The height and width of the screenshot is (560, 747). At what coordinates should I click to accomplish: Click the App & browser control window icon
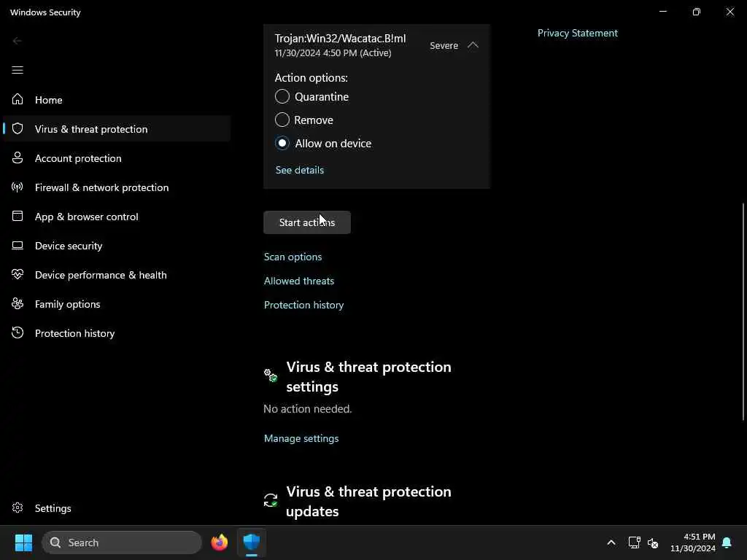click(18, 216)
